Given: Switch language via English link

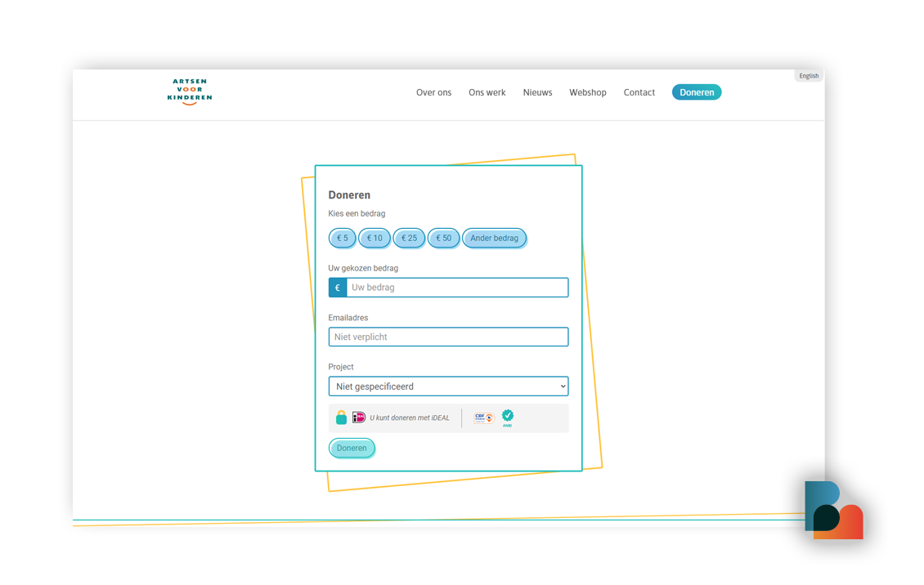Looking at the screenshot, I should (809, 76).
